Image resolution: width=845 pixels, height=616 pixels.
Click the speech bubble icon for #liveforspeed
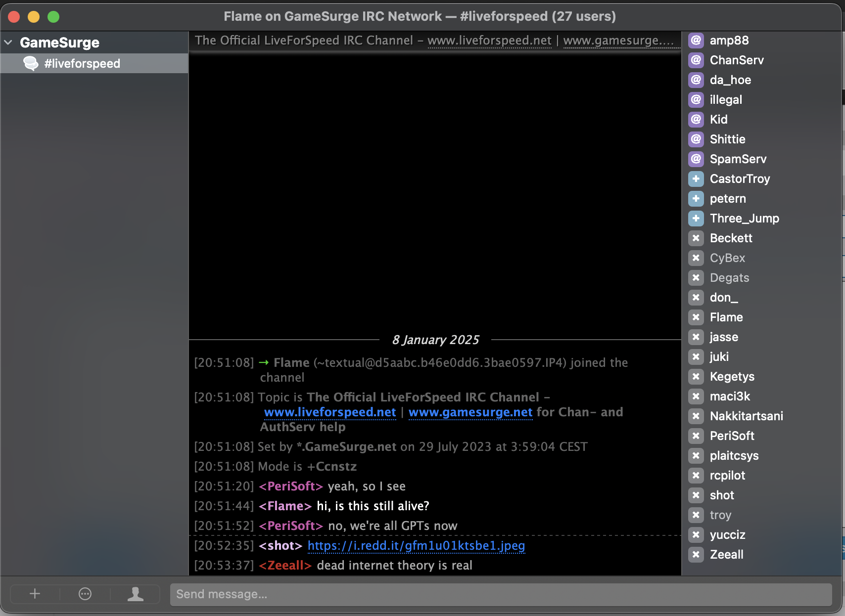tap(31, 63)
